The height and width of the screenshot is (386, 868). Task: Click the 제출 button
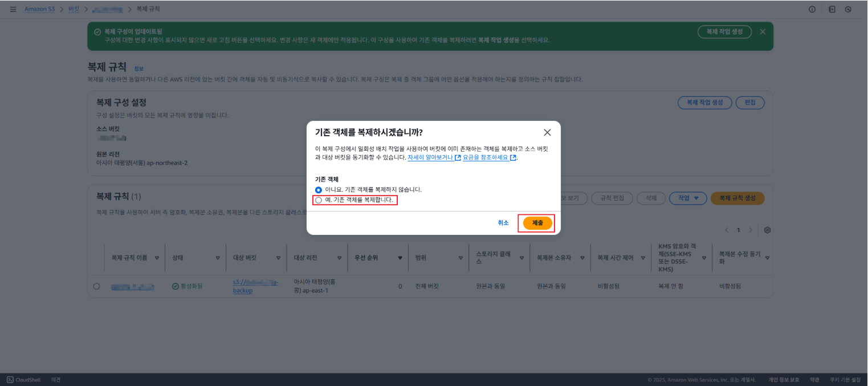537,223
